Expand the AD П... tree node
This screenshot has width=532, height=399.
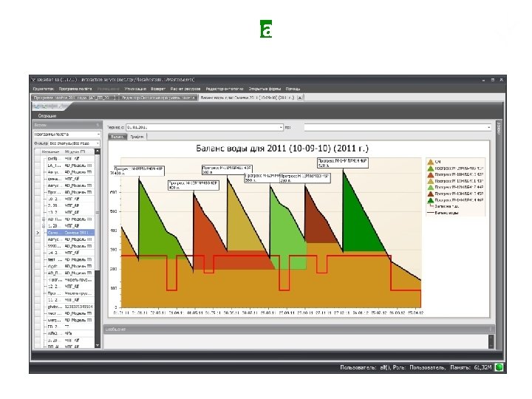[44, 219]
